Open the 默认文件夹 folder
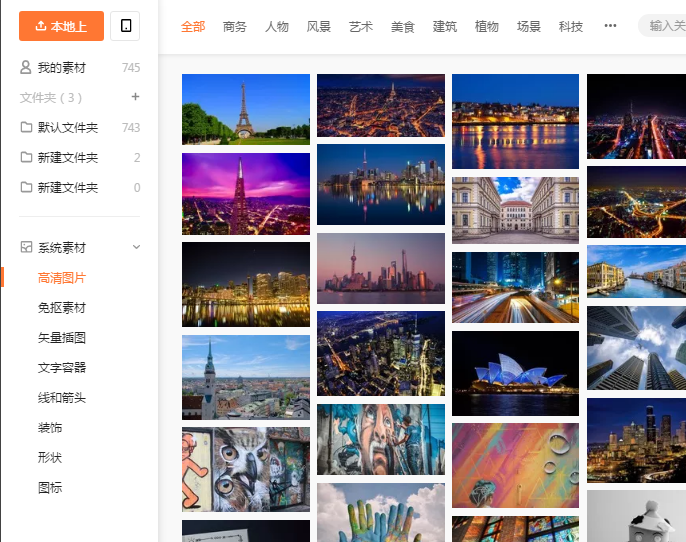 (x=80, y=127)
